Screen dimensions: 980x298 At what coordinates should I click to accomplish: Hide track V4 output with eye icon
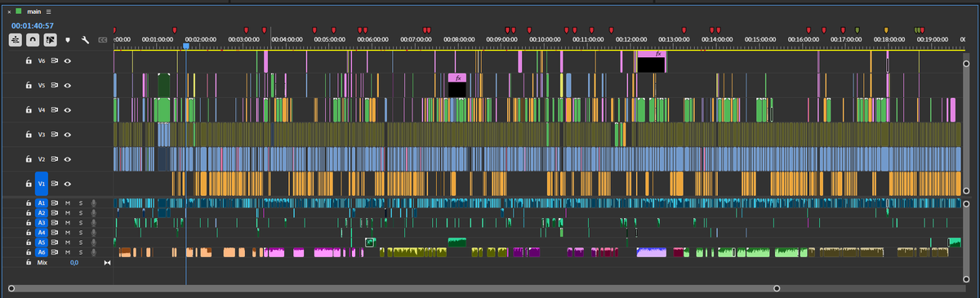pos(69,109)
